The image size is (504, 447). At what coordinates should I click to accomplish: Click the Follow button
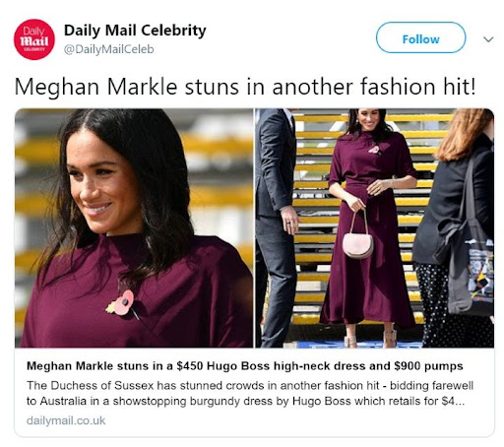420,37
